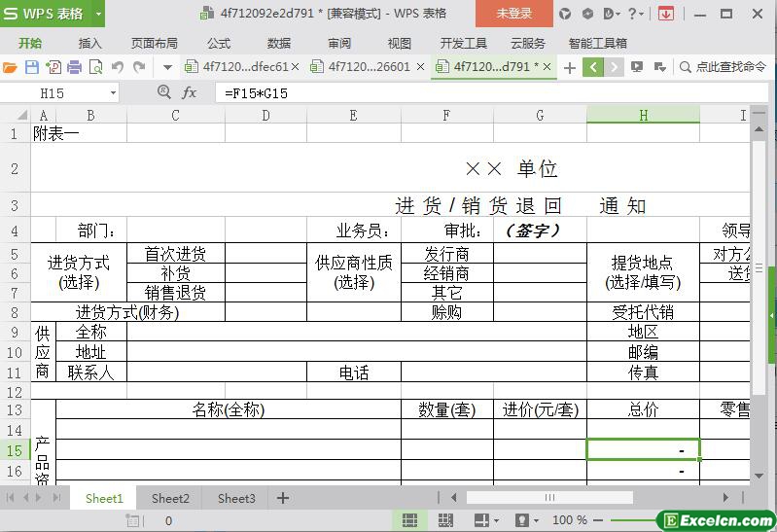The height and width of the screenshot is (532, 777).
Task: Click the magnifier zoom icon by formula bar
Action: (x=164, y=92)
